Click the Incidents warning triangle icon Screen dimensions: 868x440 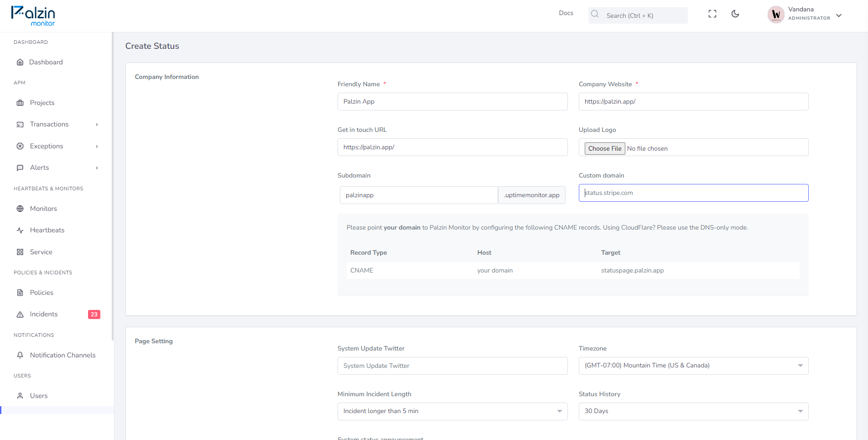tap(20, 314)
